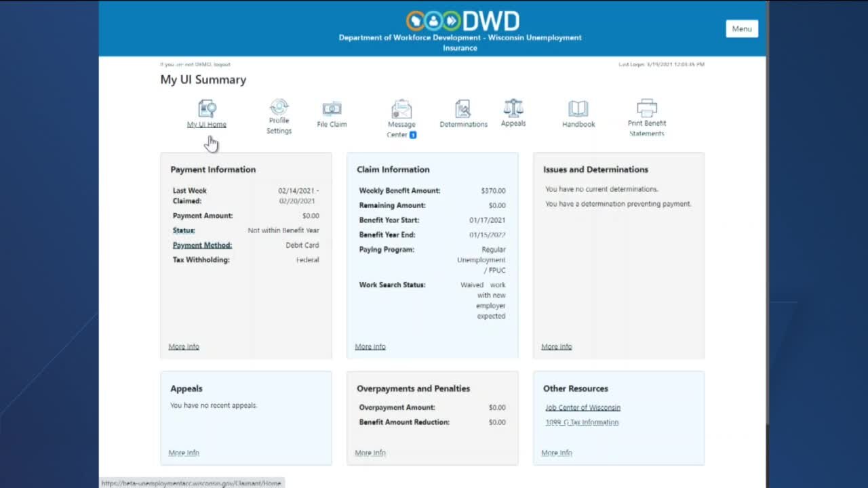The height and width of the screenshot is (488, 868).
Task: Click 'You have no current determinations' text
Action: (x=601, y=189)
